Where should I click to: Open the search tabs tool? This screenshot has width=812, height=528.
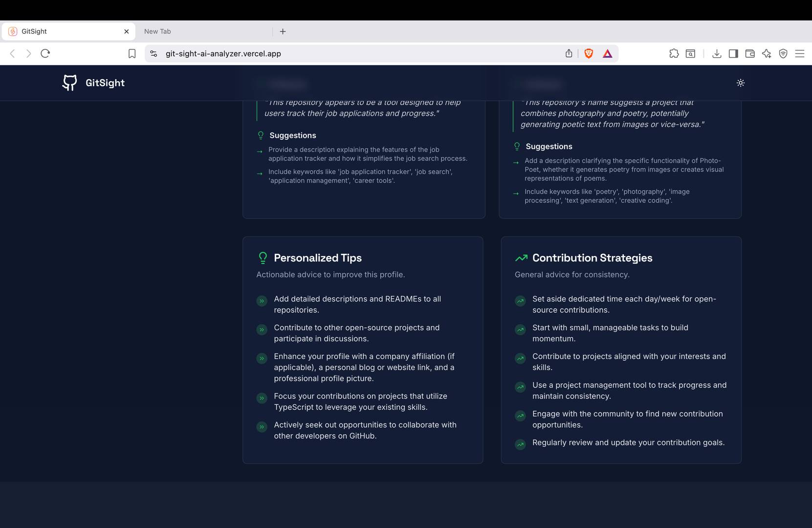click(690, 53)
